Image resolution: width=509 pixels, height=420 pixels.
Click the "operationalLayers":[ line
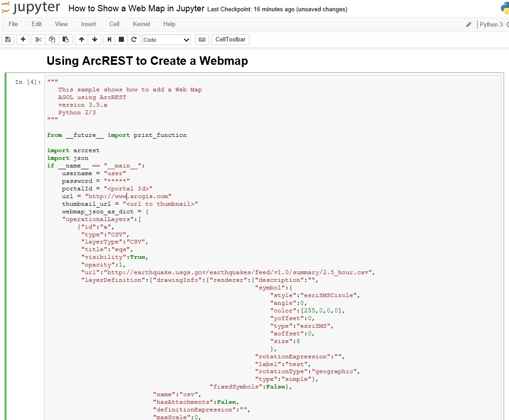pos(102,219)
